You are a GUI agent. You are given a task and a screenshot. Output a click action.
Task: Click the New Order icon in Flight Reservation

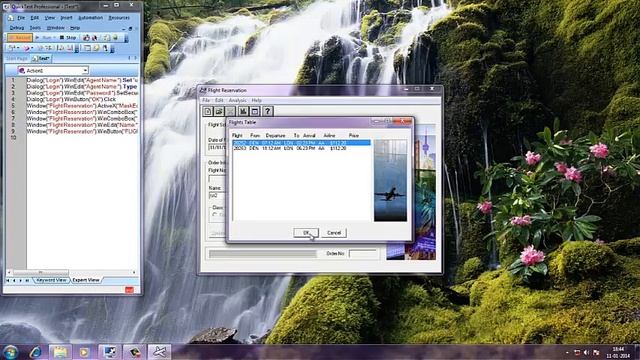[208, 111]
